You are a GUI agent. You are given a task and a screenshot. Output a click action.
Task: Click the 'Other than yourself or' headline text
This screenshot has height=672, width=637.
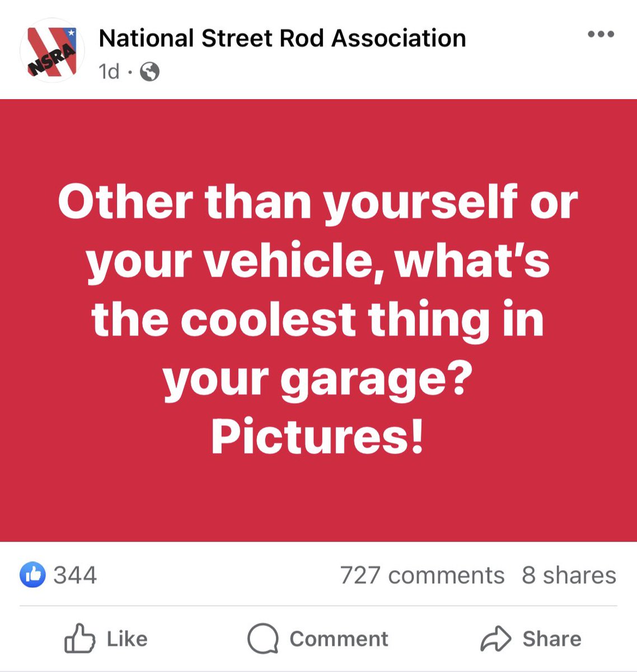[318, 202]
